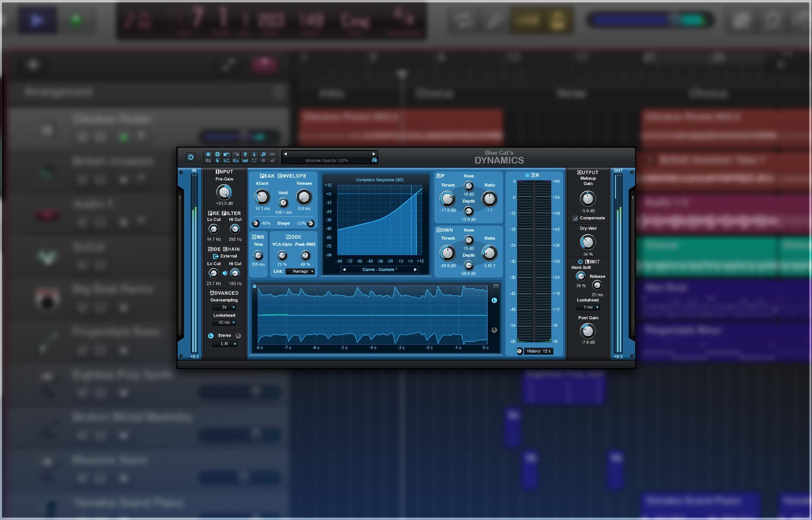Click the Peak Envelope Attack knob
The height and width of the screenshot is (520, 812).
pyautogui.click(x=262, y=197)
